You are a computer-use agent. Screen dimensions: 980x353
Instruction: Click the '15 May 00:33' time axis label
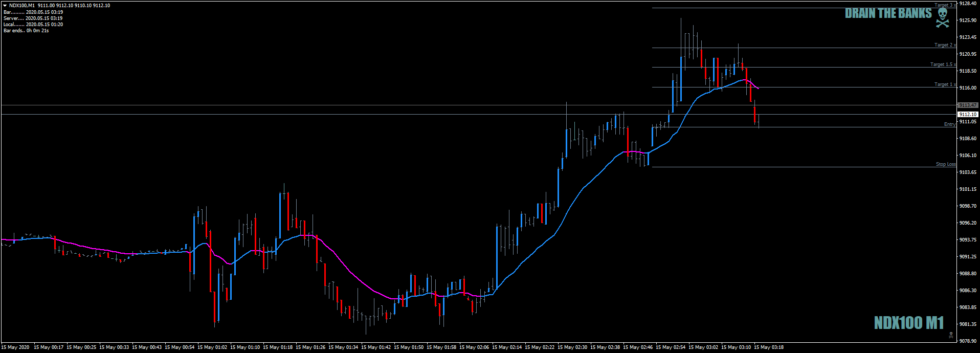[x=114, y=347]
